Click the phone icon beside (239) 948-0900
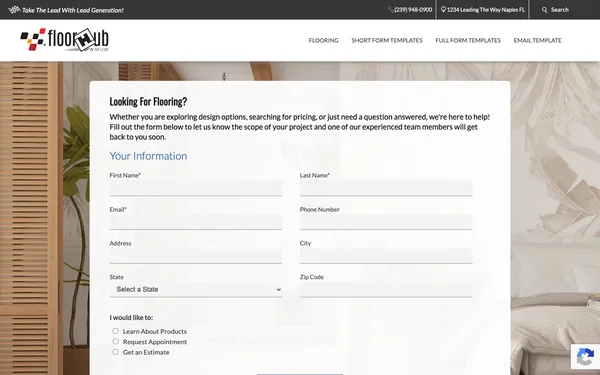600x375 pixels. (x=391, y=10)
